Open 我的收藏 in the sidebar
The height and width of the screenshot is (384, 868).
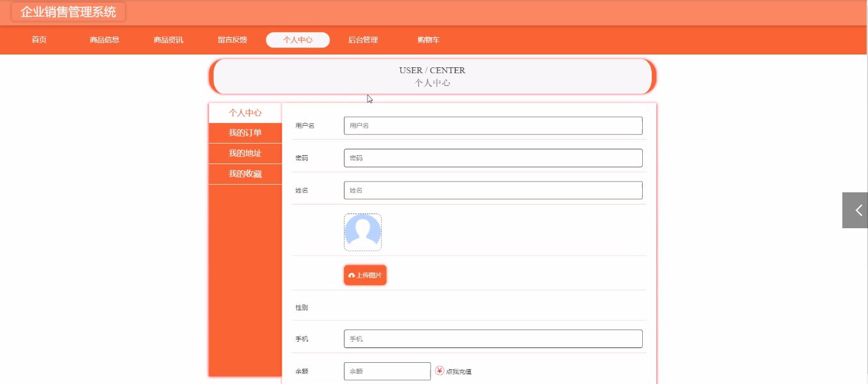point(245,174)
